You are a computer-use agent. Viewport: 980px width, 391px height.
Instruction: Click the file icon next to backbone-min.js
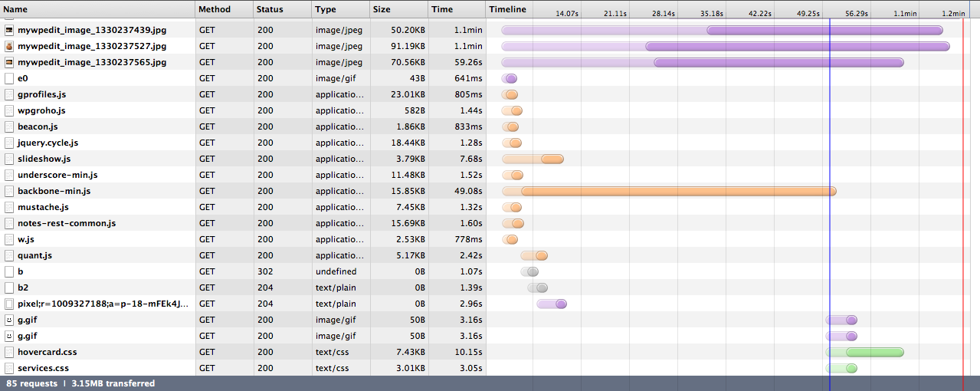point(9,191)
